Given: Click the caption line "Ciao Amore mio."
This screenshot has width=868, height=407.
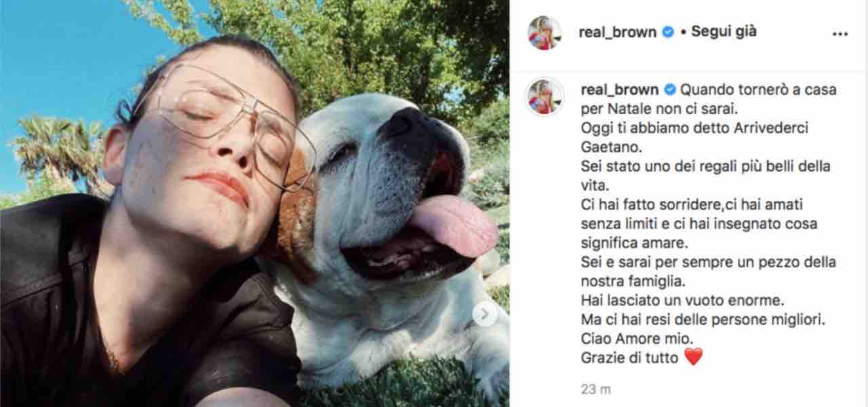Looking at the screenshot, I should [x=627, y=338].
